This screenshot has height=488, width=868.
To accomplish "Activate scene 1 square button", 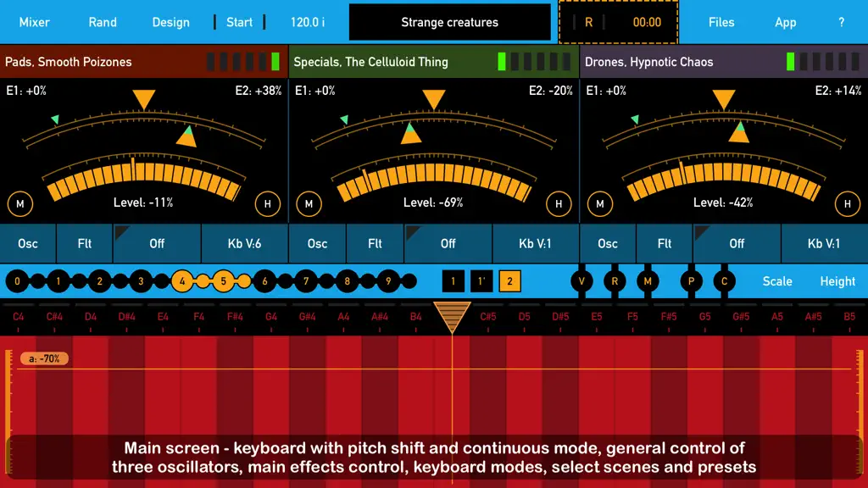I will [453, 281].
